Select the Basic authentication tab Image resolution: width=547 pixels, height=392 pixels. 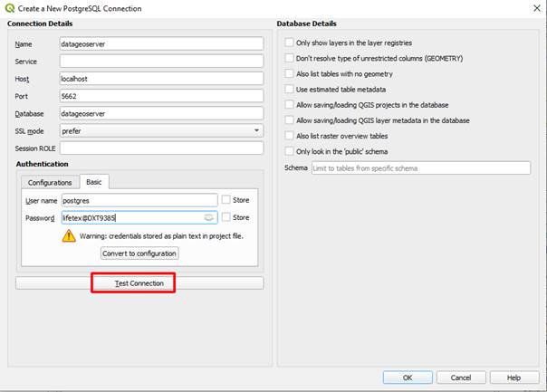94,182
